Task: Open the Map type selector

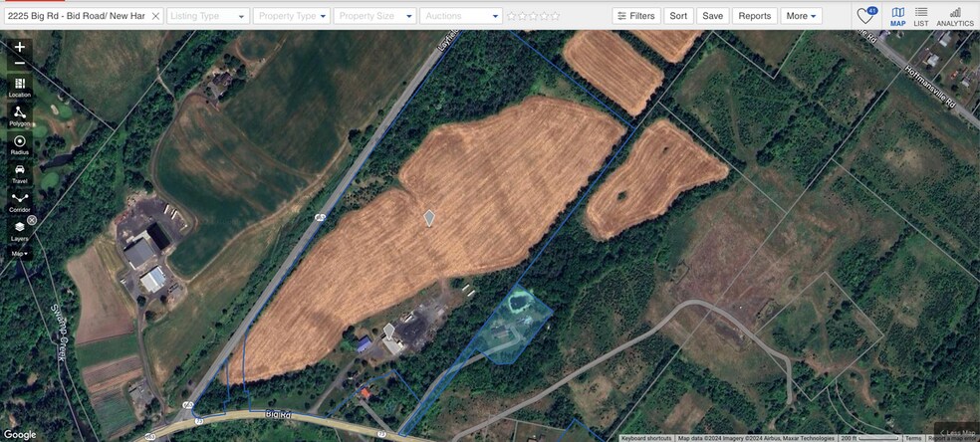Action: point(19,254)
